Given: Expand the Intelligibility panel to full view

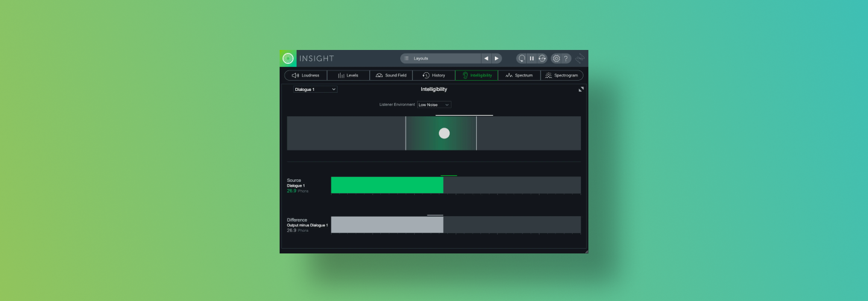Looking at the screenshot, I should 581,89.
